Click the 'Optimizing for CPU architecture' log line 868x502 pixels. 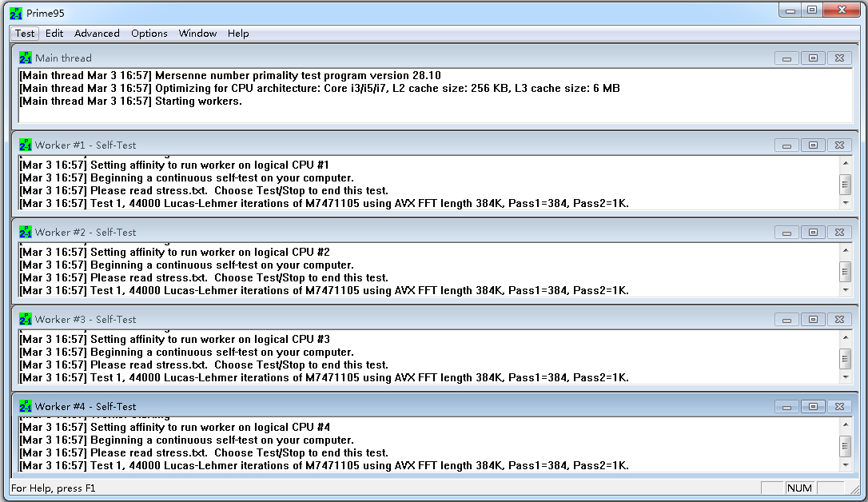pos(320,89)
